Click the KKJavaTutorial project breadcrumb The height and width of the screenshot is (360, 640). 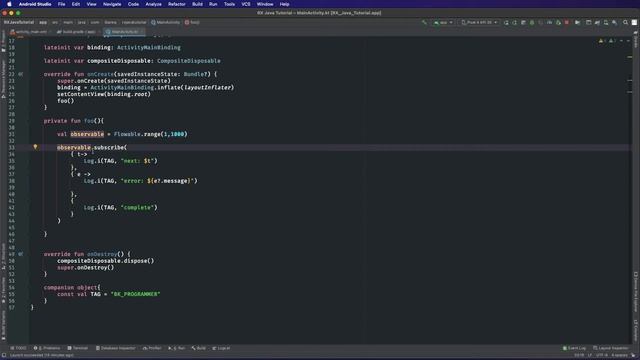[19, 22]
